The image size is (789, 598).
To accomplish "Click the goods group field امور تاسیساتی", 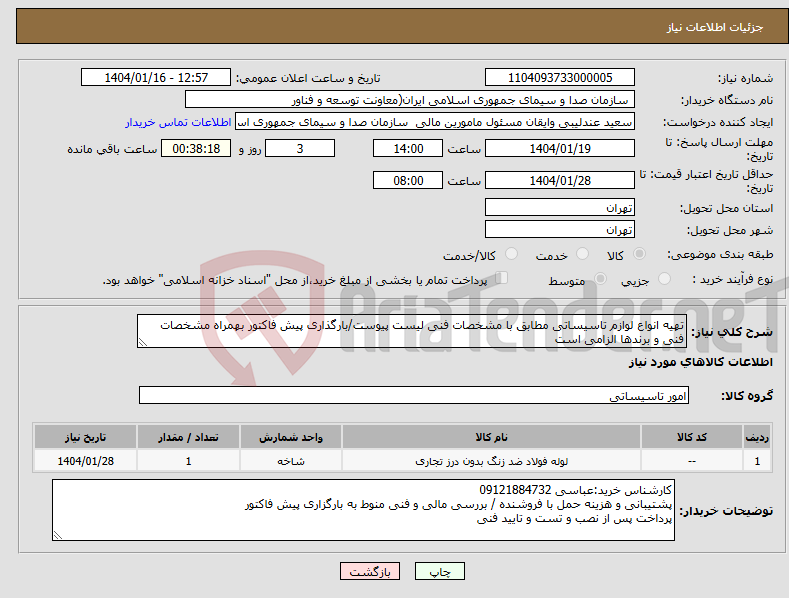I will 414,396.
